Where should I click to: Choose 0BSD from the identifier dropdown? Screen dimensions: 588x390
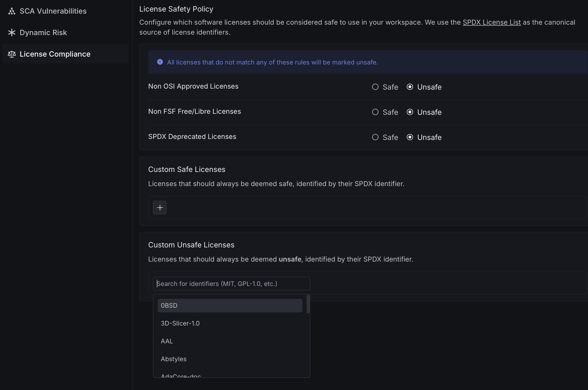[x=230, y=306]
